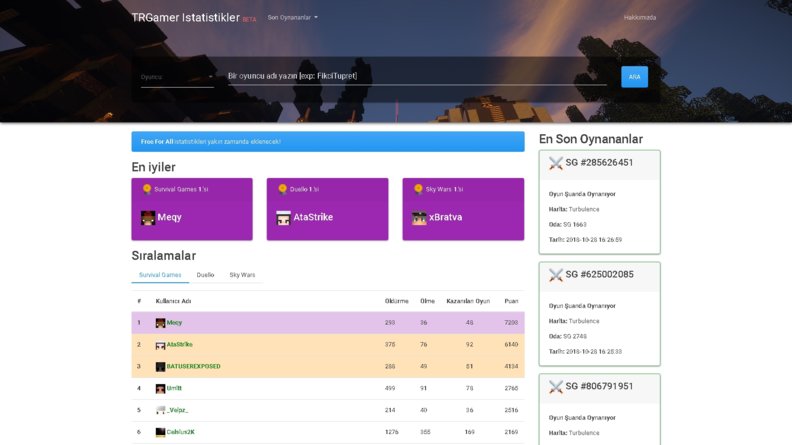
Task: Open the Hakkımızda link
Action: [639, 18]
